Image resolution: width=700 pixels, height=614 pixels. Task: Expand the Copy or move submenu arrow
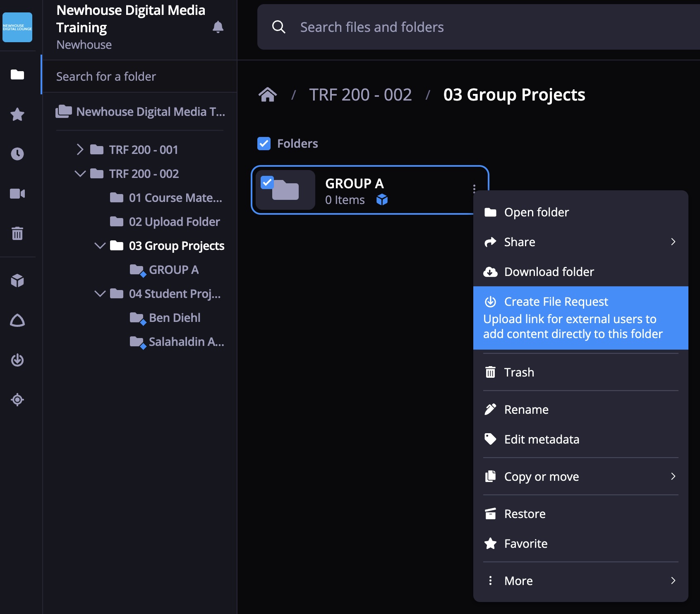(x=673, y=476)
